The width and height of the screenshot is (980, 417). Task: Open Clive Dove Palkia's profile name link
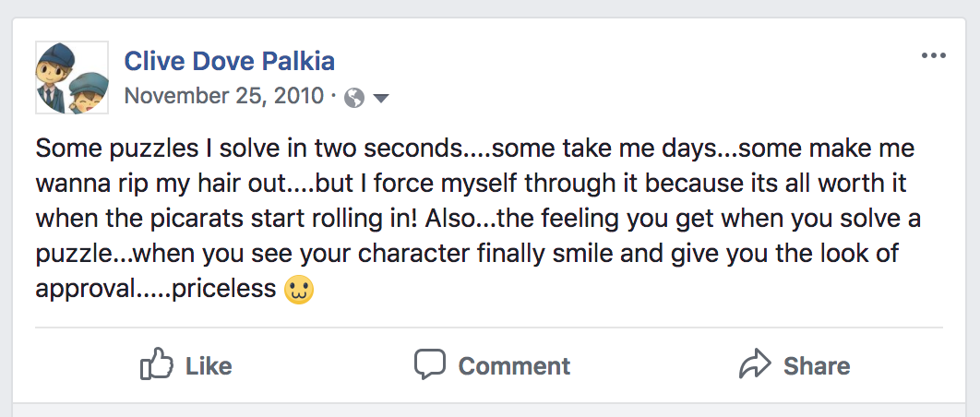coord(229,62)
